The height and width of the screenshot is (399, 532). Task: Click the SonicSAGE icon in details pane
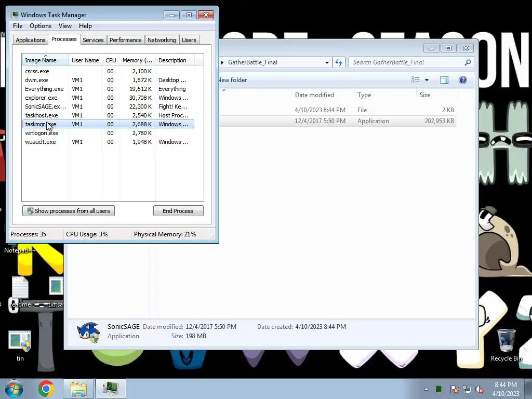(x=89, y=332)
